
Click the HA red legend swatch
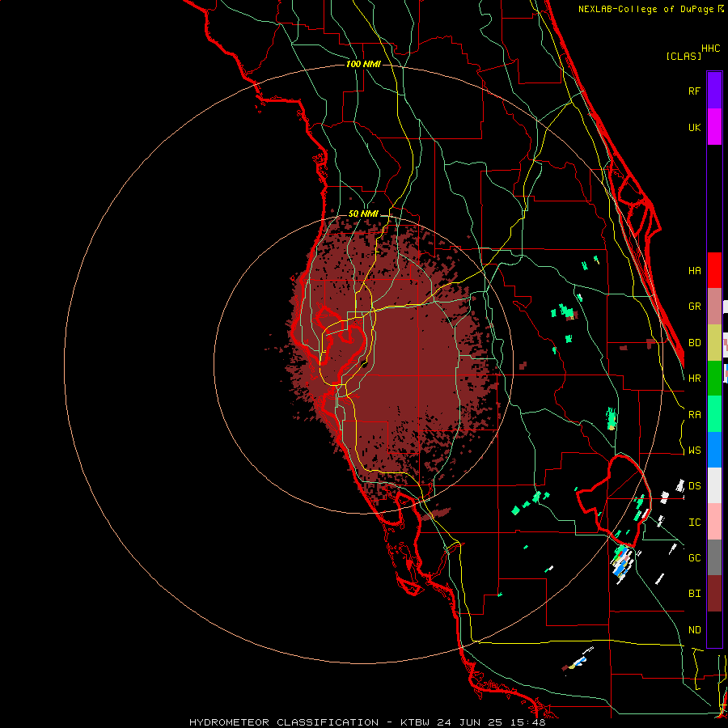point(714,270)
